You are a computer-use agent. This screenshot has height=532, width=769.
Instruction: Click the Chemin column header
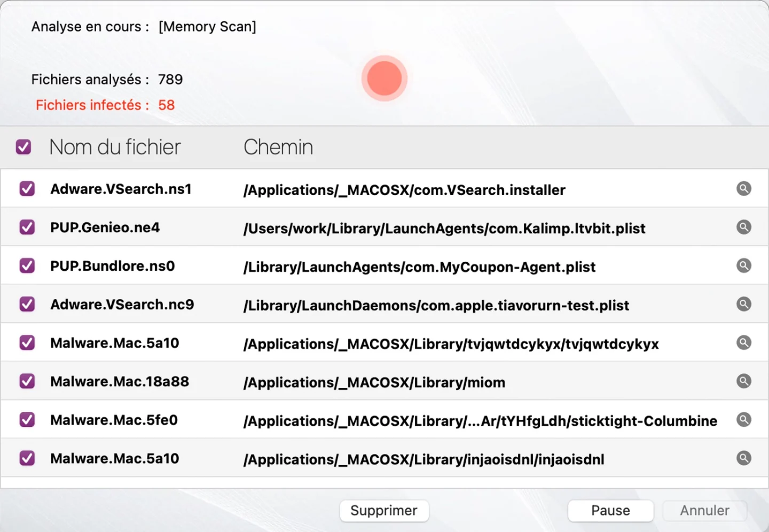tap(278, 147)
